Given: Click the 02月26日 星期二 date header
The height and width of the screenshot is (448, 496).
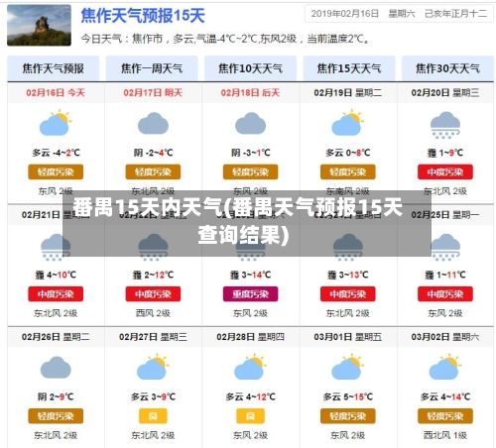Looking at the screenshot, I should pyautogui.click(x=56, y=337).
